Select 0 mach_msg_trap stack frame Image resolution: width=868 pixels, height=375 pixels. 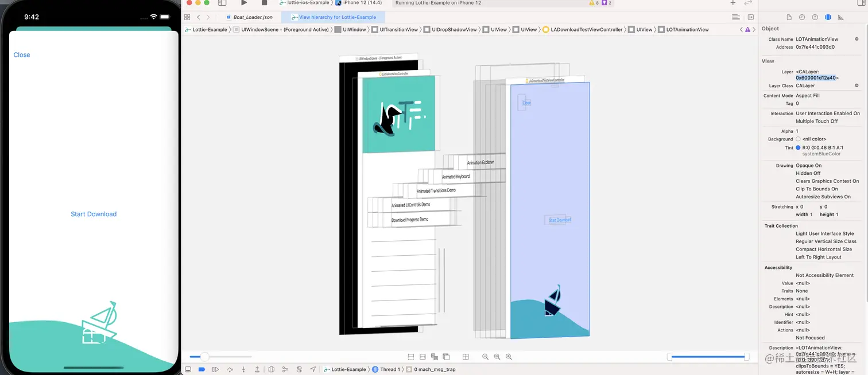click(431, 369)
